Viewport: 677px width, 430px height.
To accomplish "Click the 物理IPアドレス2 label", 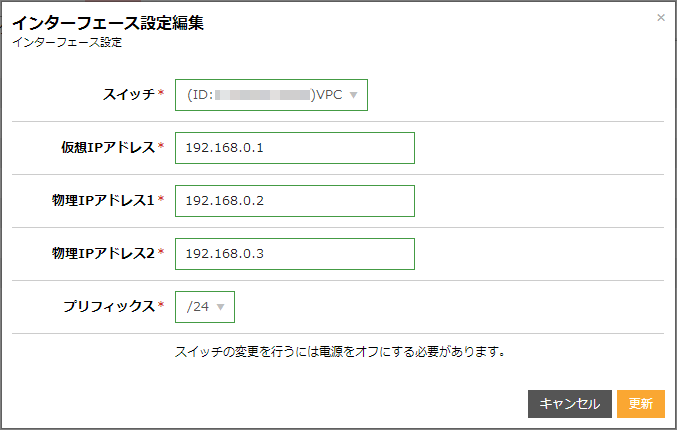I will pyautogui.click(x=102, y=254).
